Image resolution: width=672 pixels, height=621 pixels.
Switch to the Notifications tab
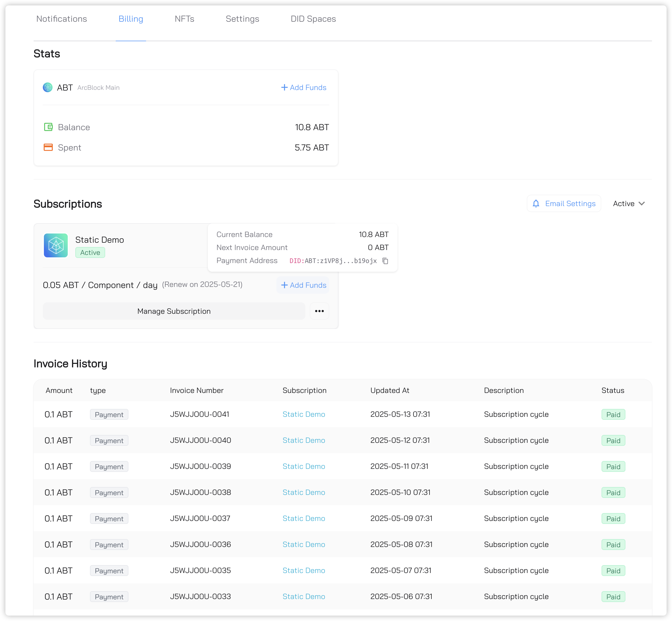coord(62,19)
